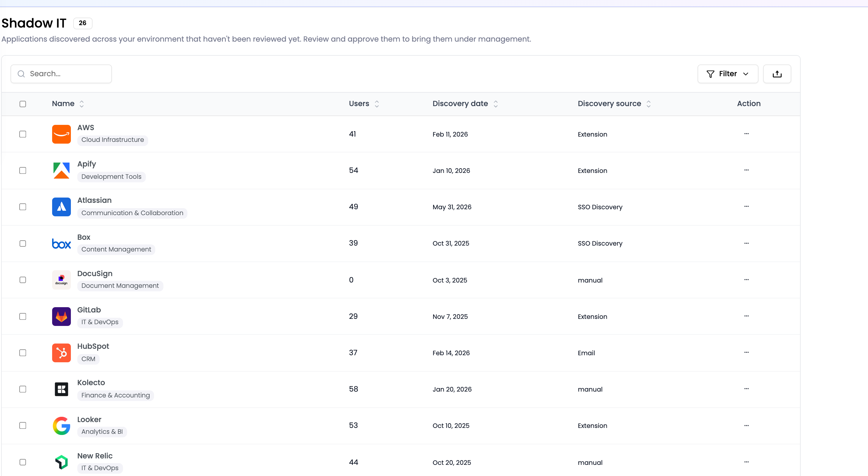This screenshot has height=476, width=868.
Task: Click the DocuSign app logo icon
Action: point(61,280)
